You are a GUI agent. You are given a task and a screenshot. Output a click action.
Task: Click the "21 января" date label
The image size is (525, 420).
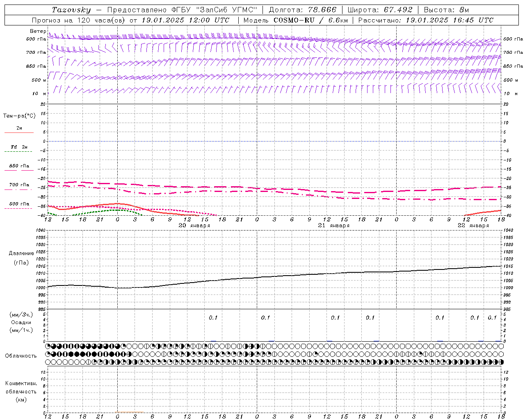click(333, 226)
